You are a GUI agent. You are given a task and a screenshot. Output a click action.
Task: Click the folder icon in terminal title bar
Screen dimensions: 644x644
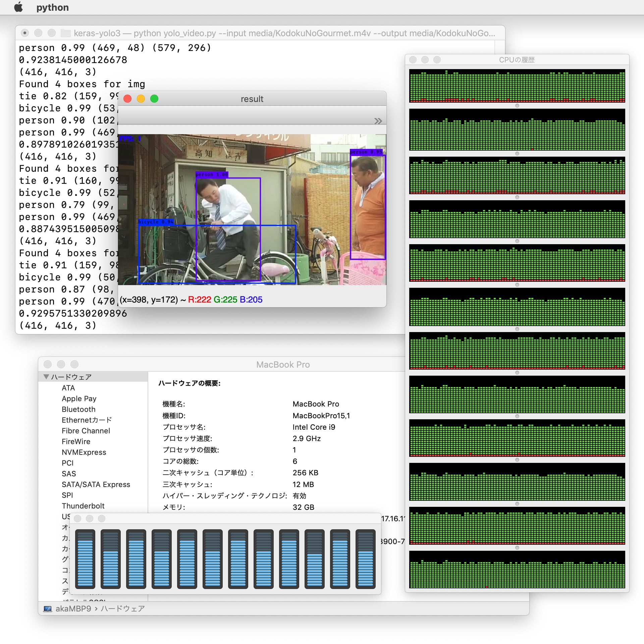(x=66, y=33)
